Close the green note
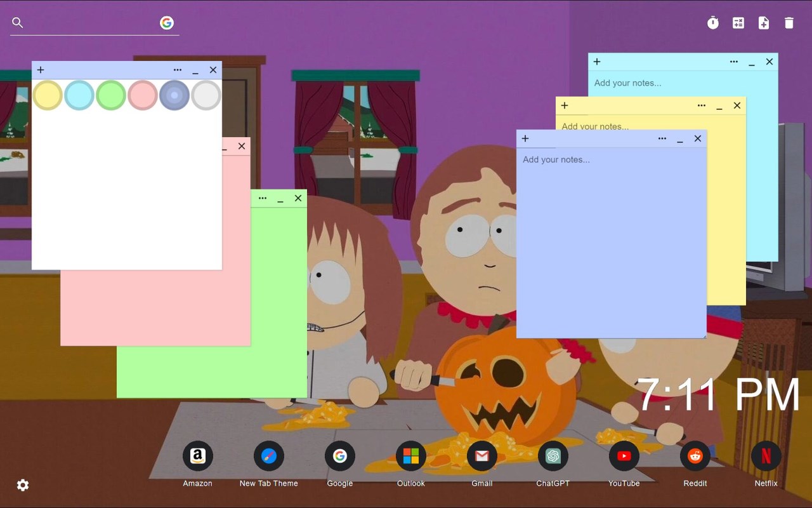Image resolution: width=812 pixels, height=508 pixels. coord(298,198)
